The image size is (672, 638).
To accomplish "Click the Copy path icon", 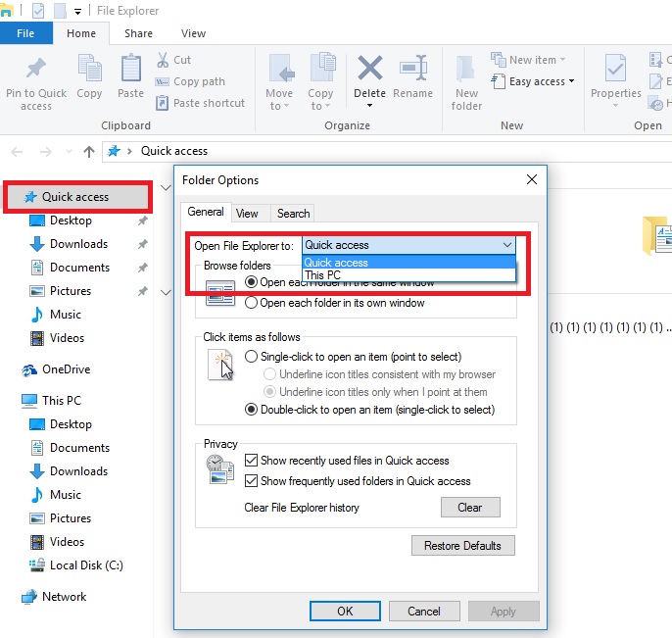I will (162, 81).
